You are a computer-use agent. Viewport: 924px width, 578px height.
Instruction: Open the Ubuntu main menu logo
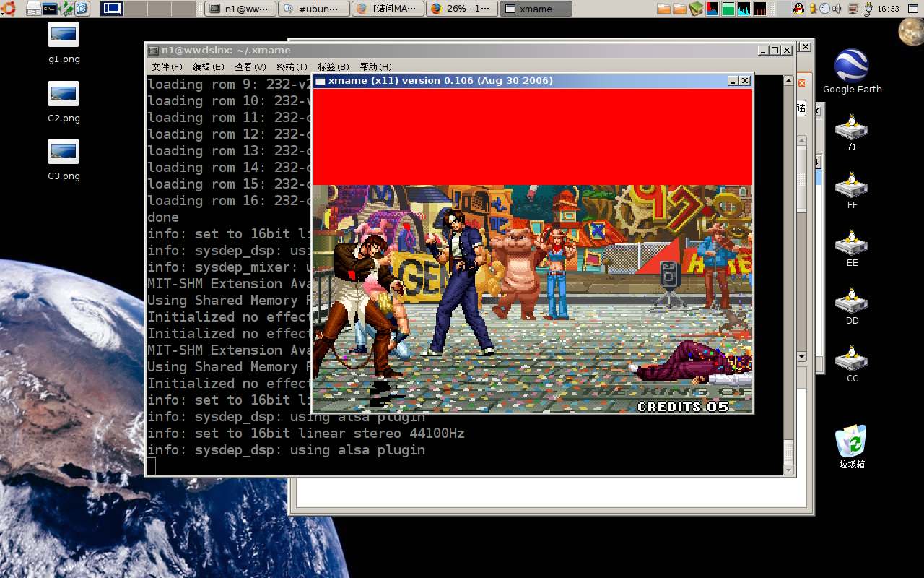[7, 9]
